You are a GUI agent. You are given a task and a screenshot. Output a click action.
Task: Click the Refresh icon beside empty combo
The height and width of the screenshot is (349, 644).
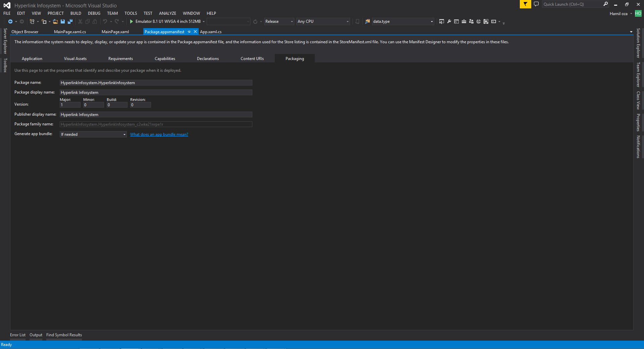pos(255,21)
